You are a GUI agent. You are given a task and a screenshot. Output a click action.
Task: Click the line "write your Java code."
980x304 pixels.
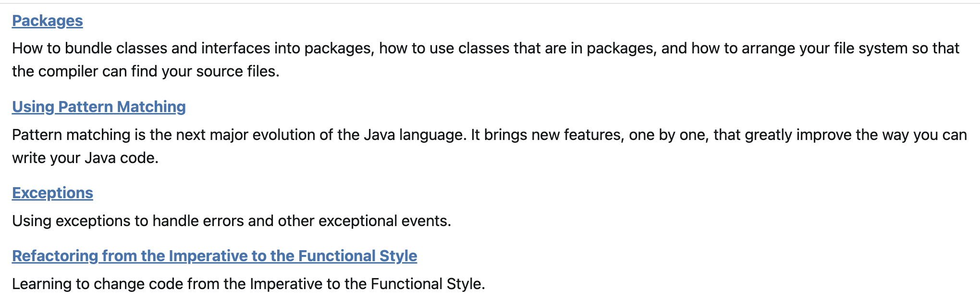click(x=85, y=158)
